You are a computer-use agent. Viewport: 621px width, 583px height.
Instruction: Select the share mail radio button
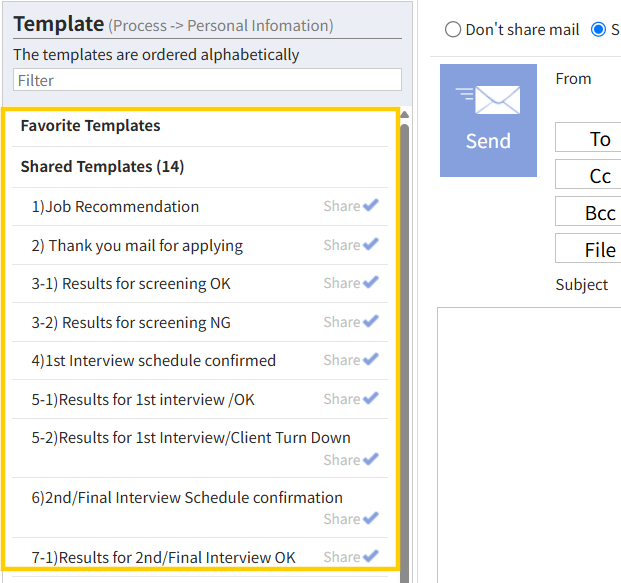[x=598, y=30]
